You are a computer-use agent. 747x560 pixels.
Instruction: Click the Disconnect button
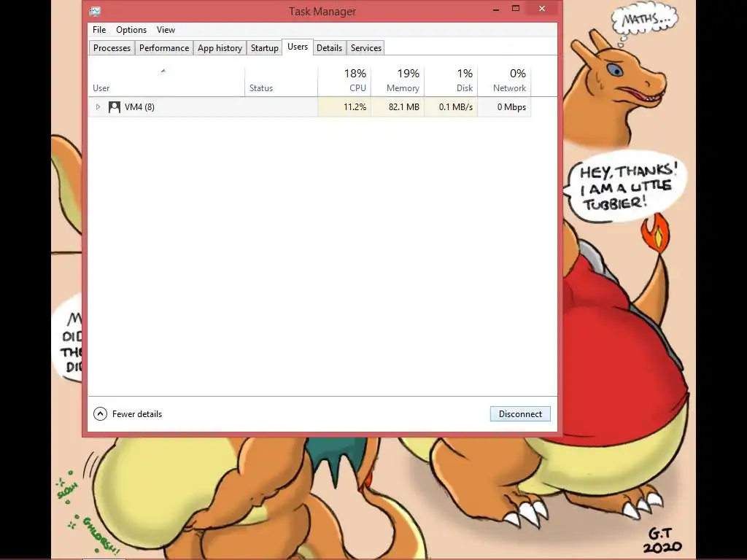point(520,414)
